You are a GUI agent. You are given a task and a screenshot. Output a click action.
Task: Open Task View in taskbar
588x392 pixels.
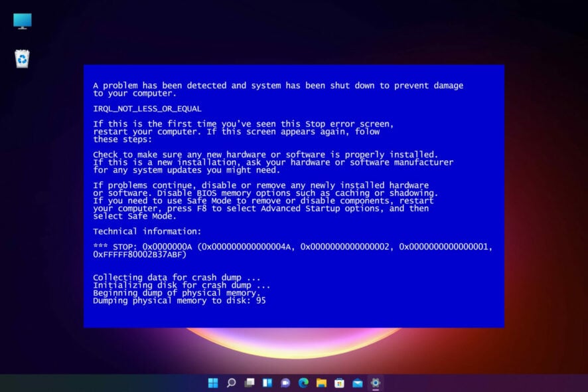click(250, 383)
